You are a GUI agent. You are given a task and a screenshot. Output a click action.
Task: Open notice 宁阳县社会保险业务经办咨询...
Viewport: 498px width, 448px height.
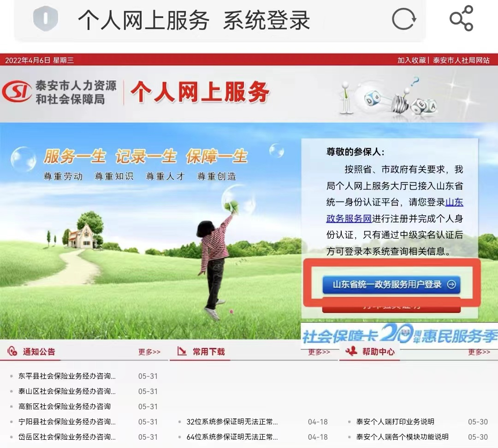pyautogui.click(x=67, y=422)
